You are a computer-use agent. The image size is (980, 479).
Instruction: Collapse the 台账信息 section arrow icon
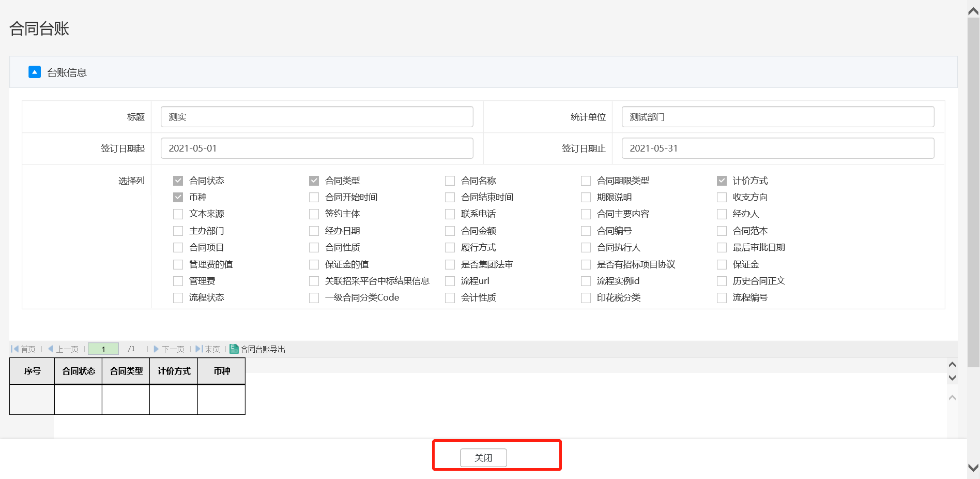pos(35,72)
